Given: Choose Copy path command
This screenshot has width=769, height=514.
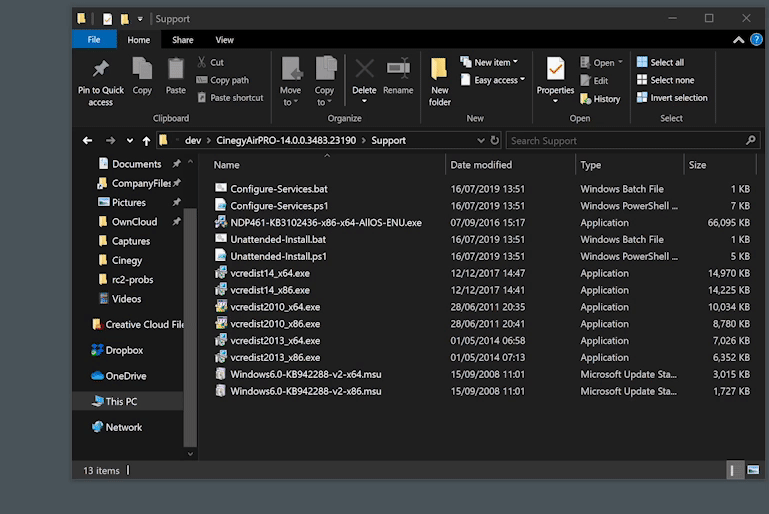Looking at the screenshot, I should coord(222,80).
